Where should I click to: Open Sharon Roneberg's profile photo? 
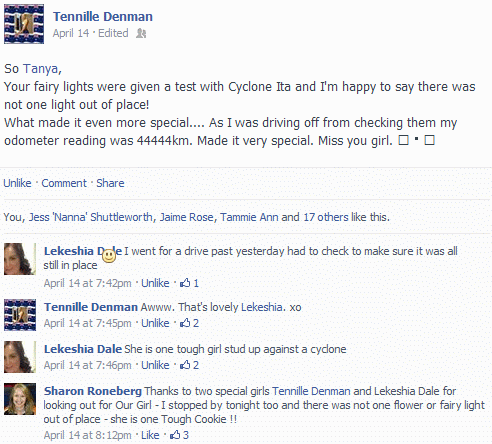20,399
